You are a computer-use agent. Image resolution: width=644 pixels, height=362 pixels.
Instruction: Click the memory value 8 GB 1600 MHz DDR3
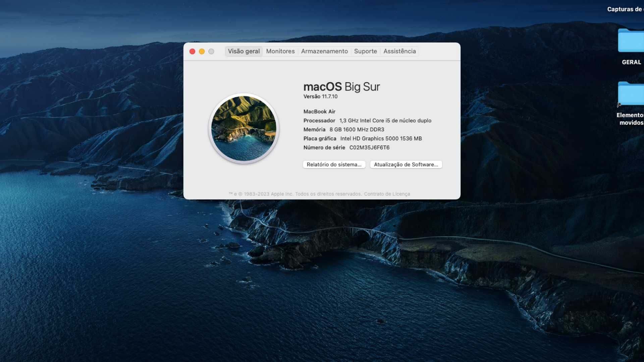[x=357, y=130]
